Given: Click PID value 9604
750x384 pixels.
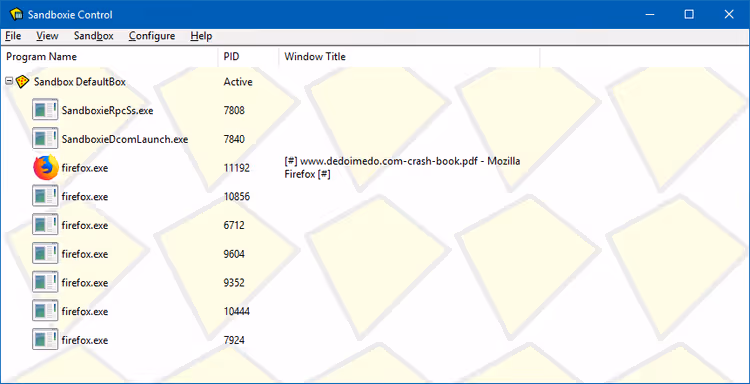Looking at the screenshot, I should pos(234,254).
